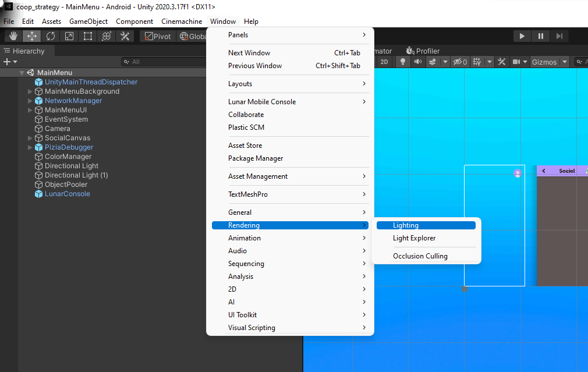Screen dimensions: 588x372
Task: Toggle the Pivot handle position button
Action: point(158,36)
